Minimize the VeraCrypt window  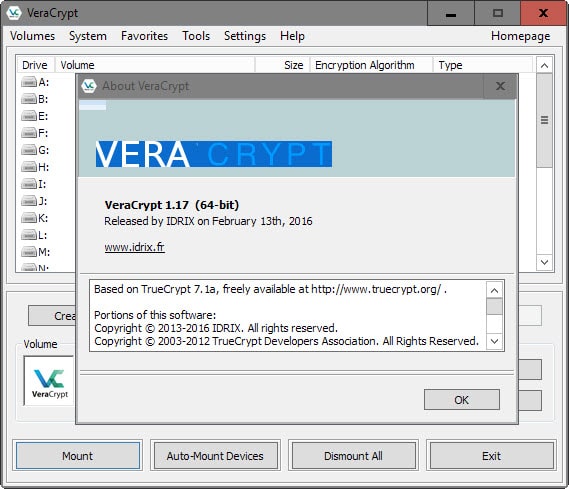451,13
